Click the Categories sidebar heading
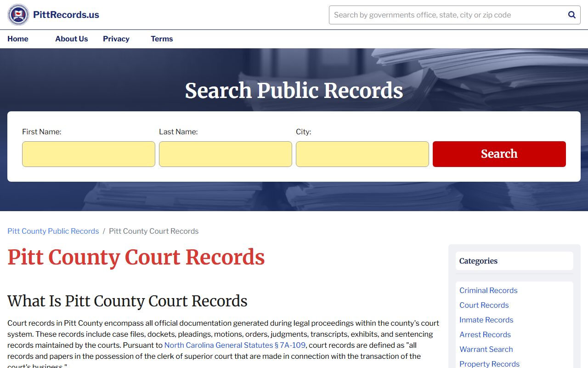This screenshot has width=588, height=368. [478, 261]
